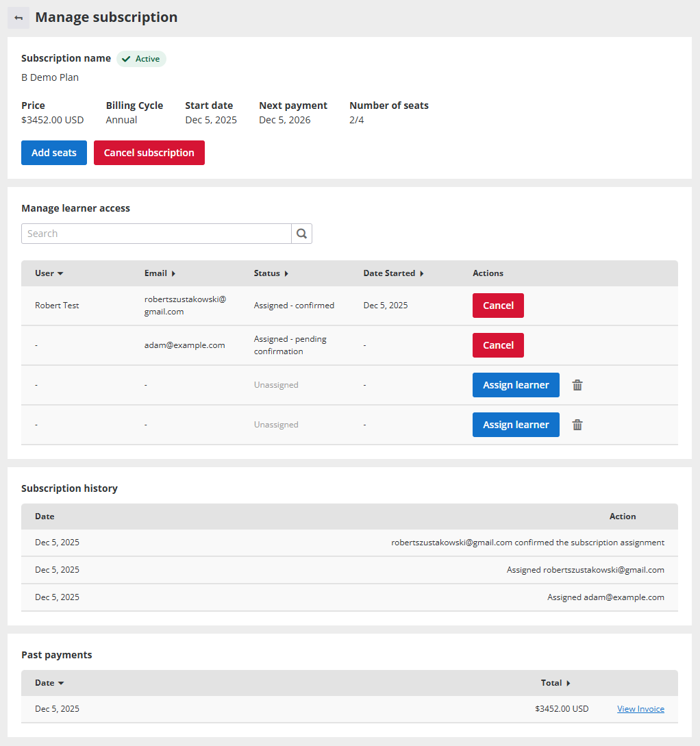The image size is (700, 746).
Task: Cancel Robert Test's seat assignment
Action: (498, 306)
